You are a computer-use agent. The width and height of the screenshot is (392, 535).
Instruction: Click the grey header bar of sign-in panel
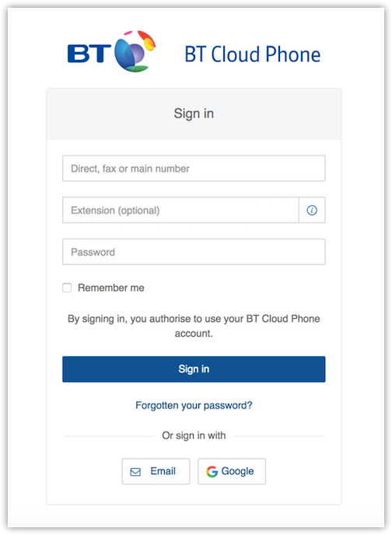coord(194,114)
